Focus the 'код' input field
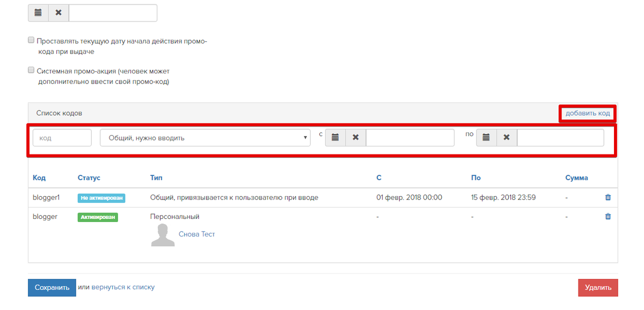 pyautogui.click(x=62, y=138)
